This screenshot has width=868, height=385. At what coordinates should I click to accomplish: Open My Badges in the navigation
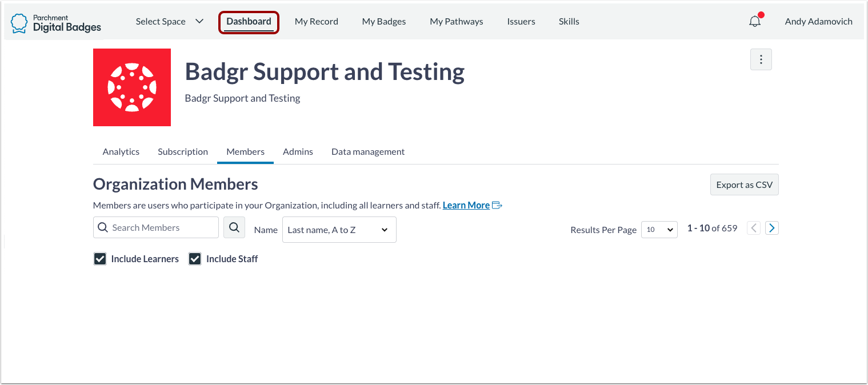(x=384, y=22)
